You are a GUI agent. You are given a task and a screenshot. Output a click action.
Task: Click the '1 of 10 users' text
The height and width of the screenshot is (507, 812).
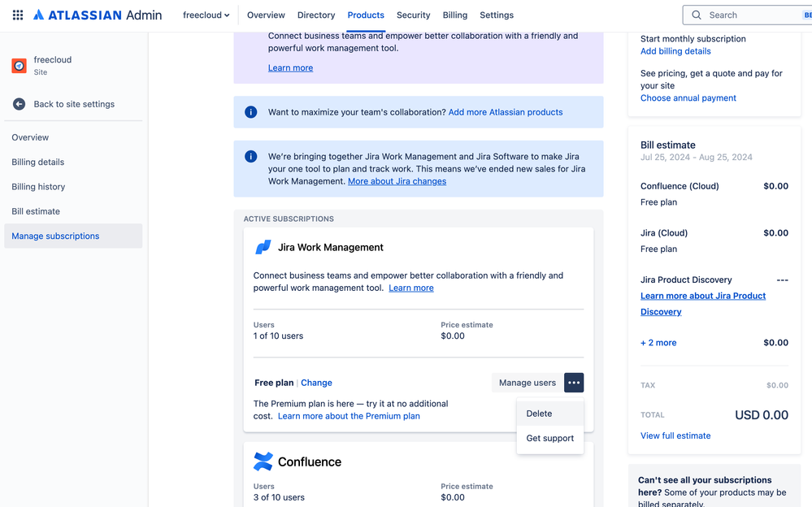(278, 336)
